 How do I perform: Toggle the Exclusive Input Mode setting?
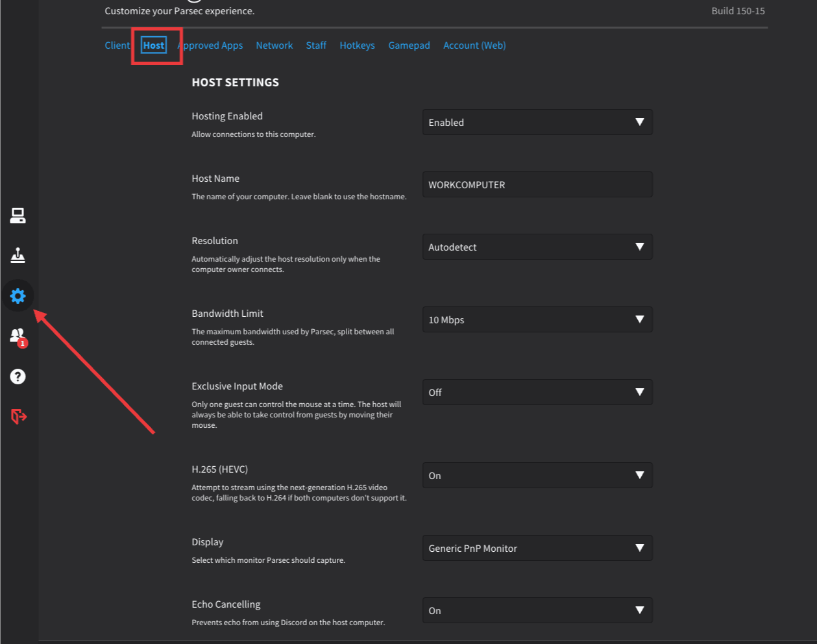click(537, 392)
